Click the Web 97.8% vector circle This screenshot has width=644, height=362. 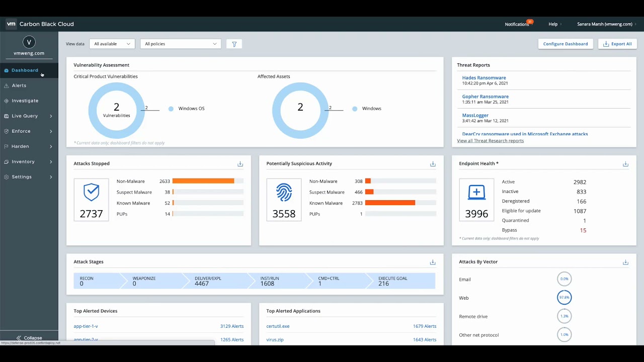[564, 298]
